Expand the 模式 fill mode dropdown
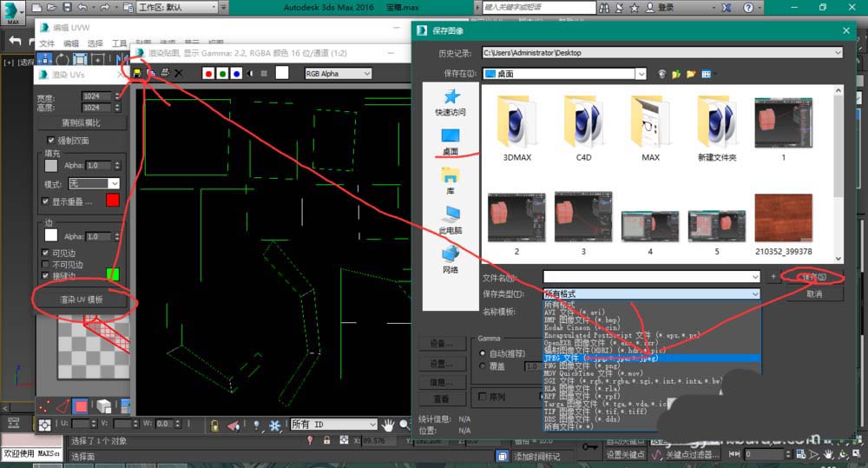Image resolution: width=868 pixels, height=468 pixels. [94, 184]
